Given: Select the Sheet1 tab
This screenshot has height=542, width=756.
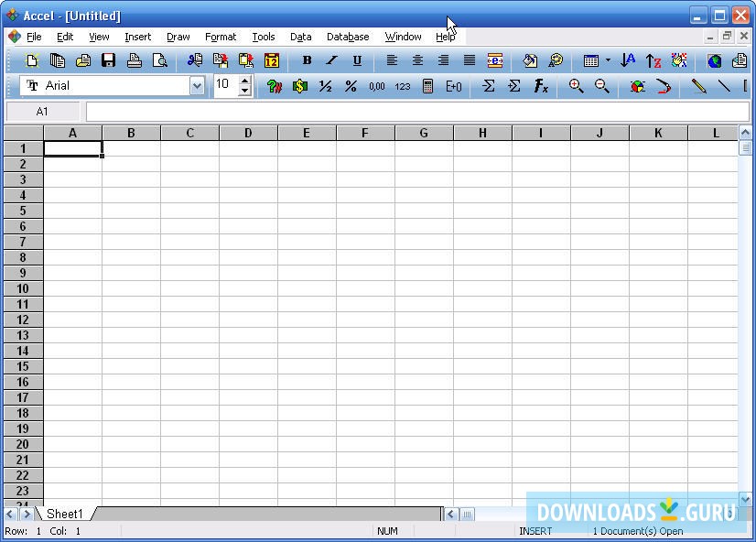Looking at the screenshot, I should pos(65,514).
